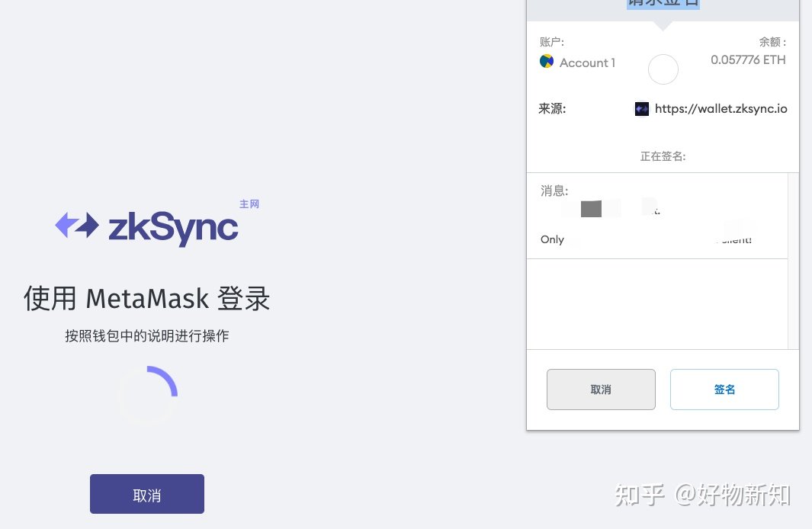This screenshot has width=812, height=529.
Task: Click the 签名 button in MetaMask popup
Action: [x=724, y=390]
